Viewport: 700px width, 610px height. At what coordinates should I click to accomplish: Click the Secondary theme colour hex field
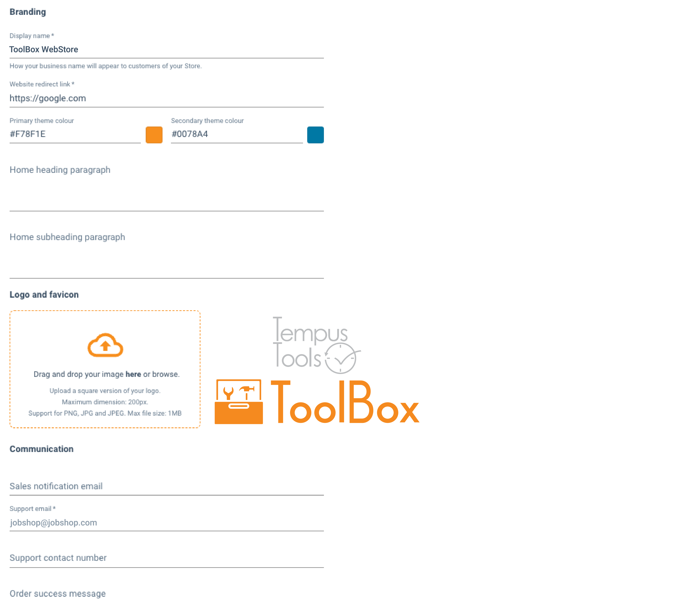point(236,134)
